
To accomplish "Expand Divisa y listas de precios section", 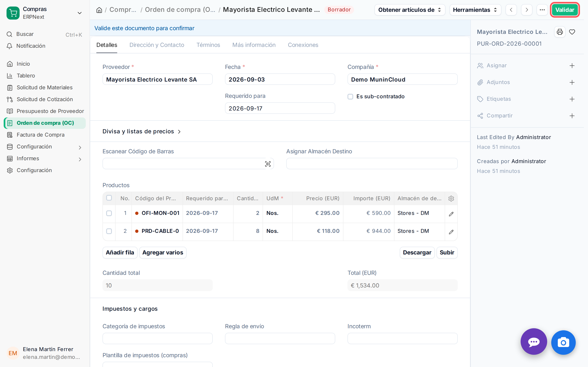I will [141, 131].
